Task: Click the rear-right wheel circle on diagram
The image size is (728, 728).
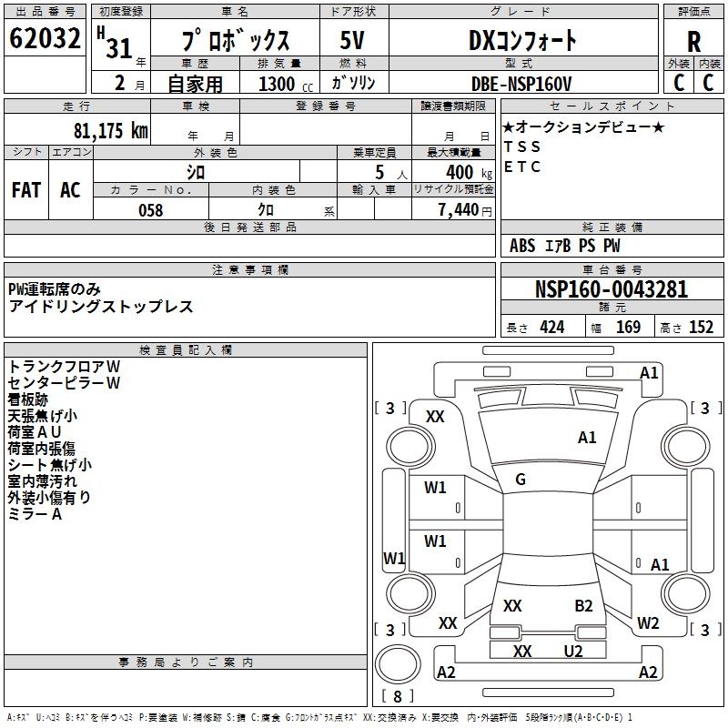Action: (x=685, y=593)
